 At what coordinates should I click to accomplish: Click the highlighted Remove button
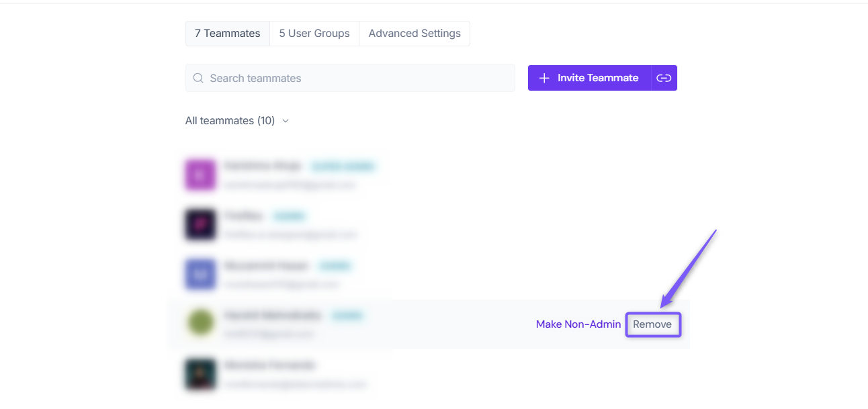[x=652, y=324]
